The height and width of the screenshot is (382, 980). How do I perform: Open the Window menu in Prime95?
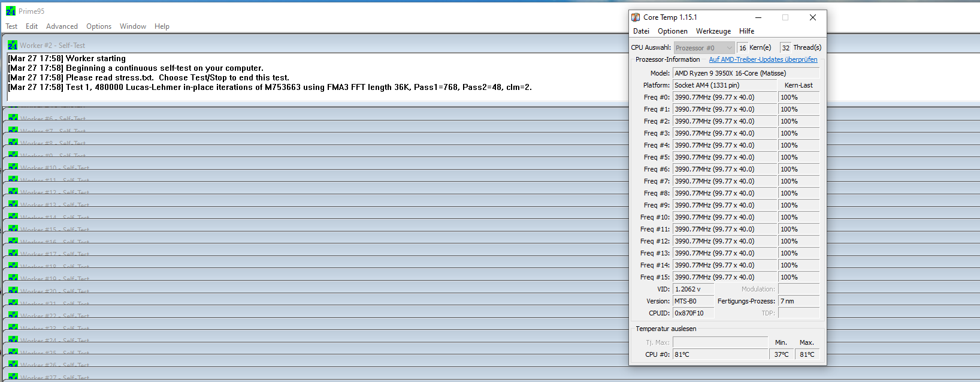(x=133, y=26)
